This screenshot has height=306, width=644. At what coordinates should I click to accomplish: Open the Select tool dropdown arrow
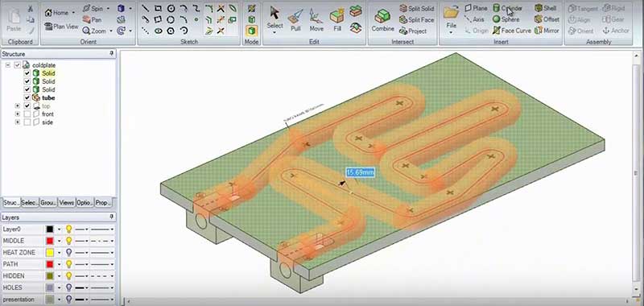click(x=275, y=32)
